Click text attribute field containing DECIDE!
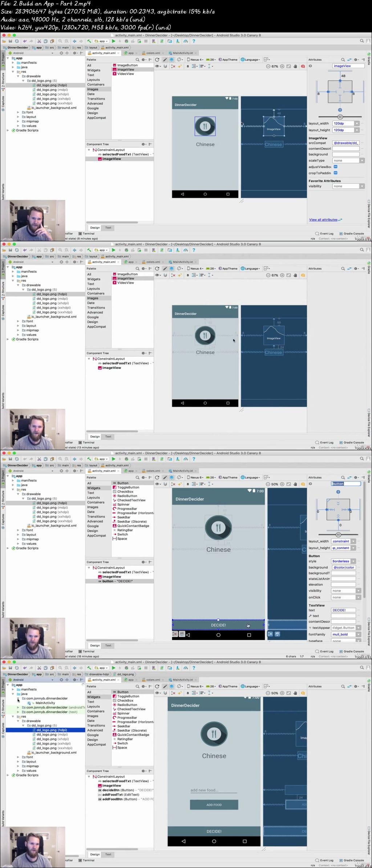Image resolution: width=372 pixels, height=868 pixels. pyautogui.click(x=344, y=610)
